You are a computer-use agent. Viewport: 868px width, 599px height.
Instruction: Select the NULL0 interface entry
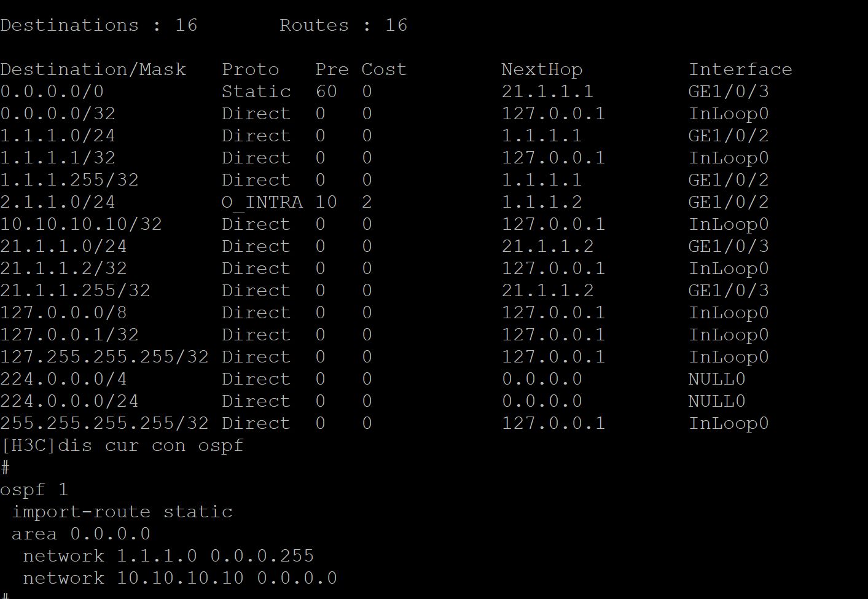pyautogui.click(x=717, y=378)
